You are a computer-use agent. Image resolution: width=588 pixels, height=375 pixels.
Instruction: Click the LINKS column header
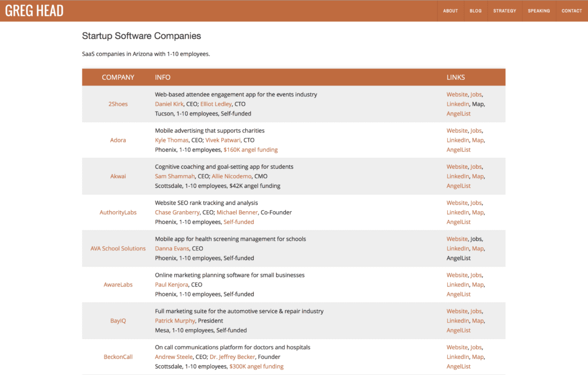(455, 78)
